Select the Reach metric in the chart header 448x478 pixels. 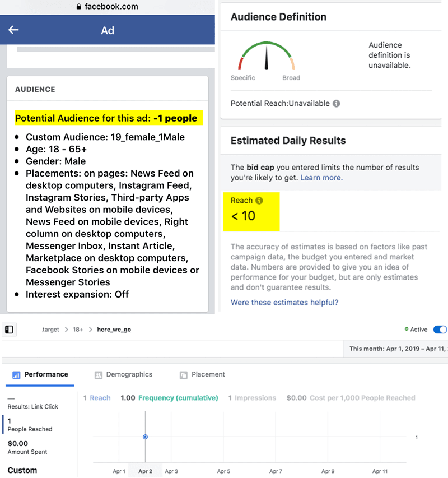97,398
